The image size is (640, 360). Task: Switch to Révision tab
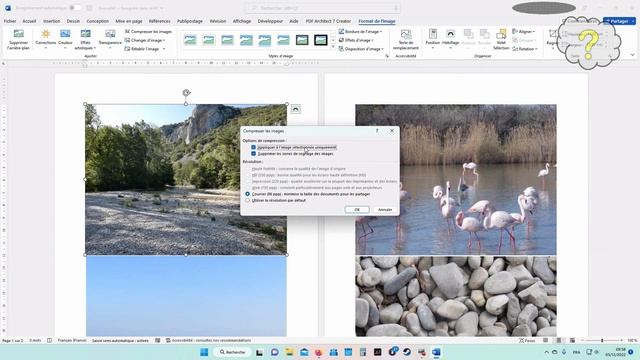(x=218, y=21)
